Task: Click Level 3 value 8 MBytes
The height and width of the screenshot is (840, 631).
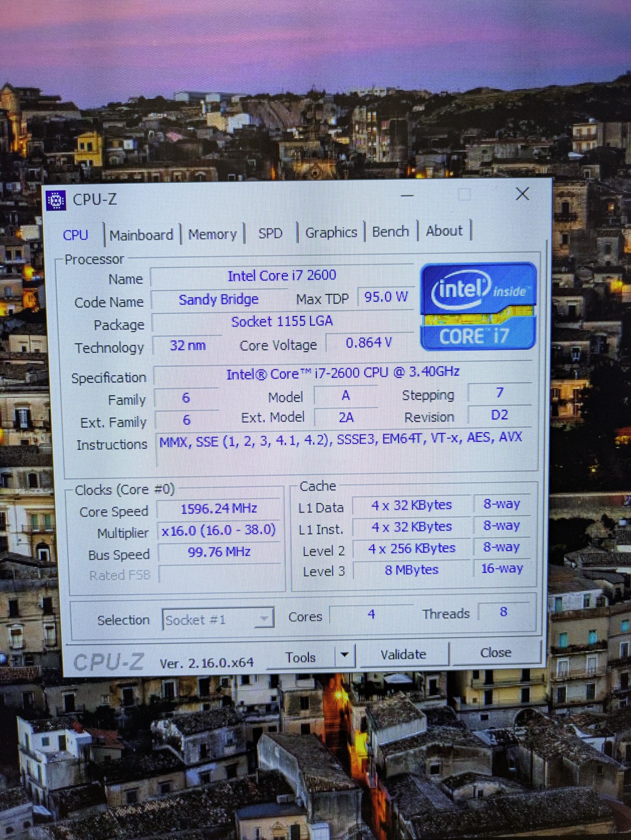Action: point(411,570)
